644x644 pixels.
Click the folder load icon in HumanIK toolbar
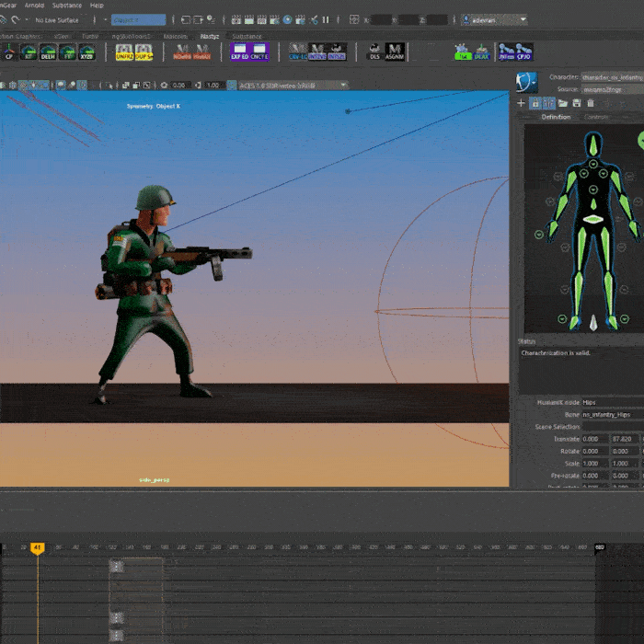tap(563, 103)
